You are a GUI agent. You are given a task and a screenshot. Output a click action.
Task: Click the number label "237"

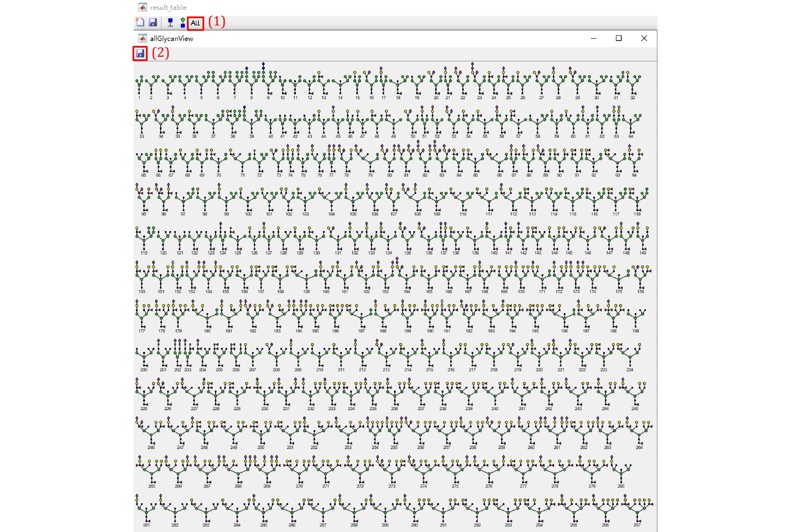click(421, 409)
